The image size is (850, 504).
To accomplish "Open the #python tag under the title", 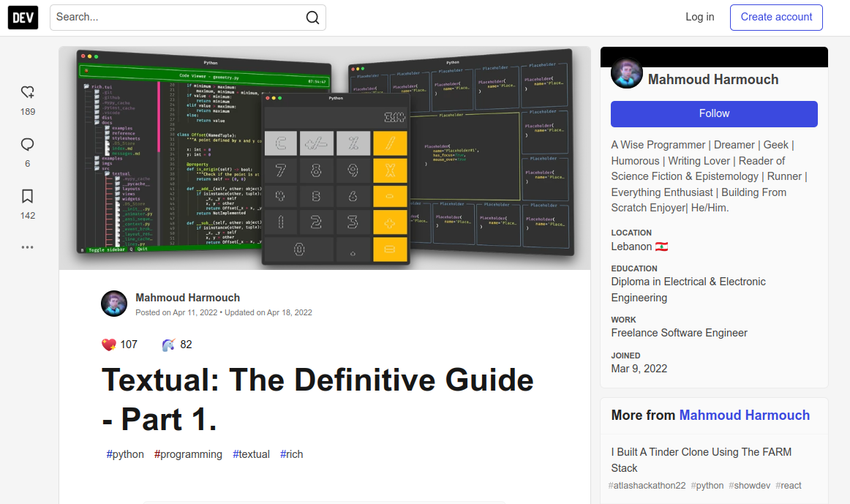I will pyautogui.click(x=125, y=454).
